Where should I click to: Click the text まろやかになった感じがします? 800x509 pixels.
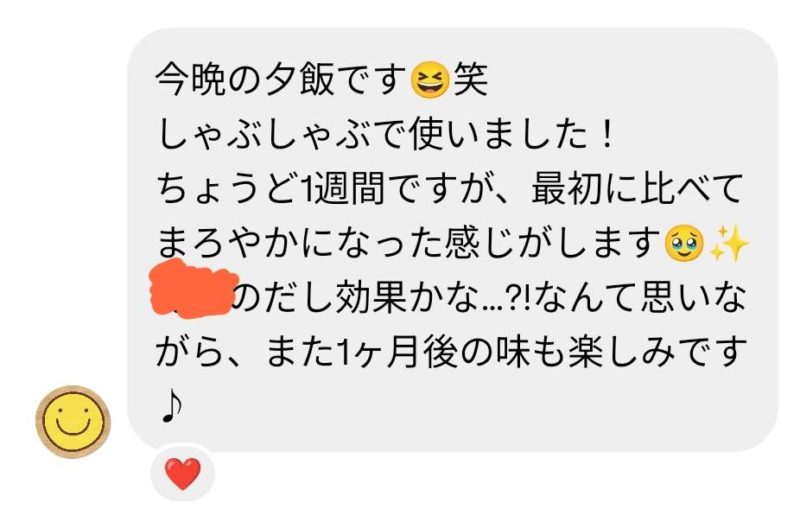click(x=409, y=244)
